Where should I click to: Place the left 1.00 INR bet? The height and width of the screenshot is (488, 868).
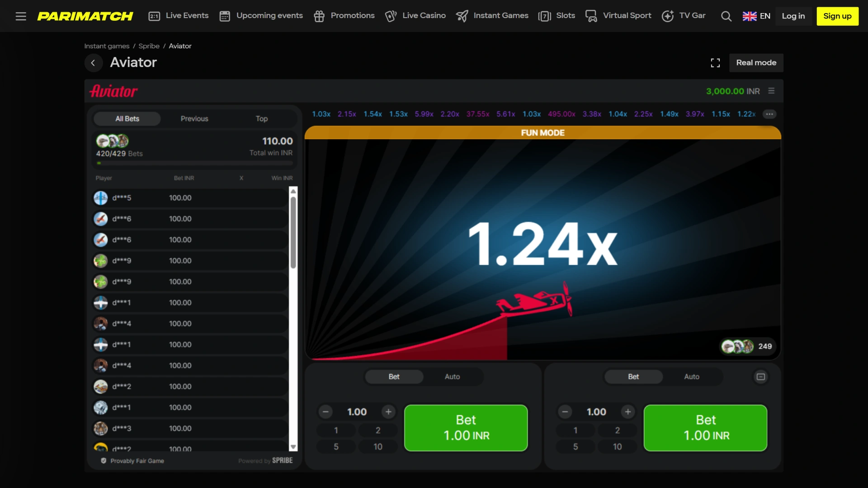(466, 427)
